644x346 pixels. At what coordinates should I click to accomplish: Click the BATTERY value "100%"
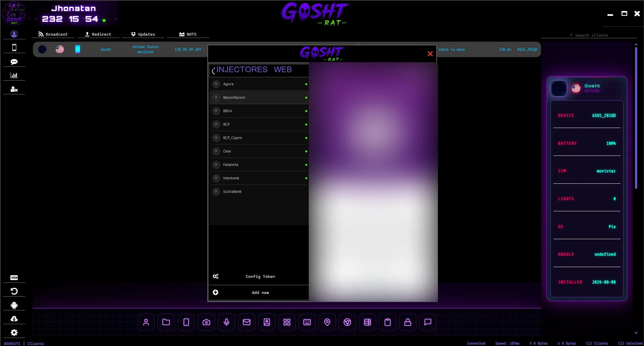(x=611, y=143)
